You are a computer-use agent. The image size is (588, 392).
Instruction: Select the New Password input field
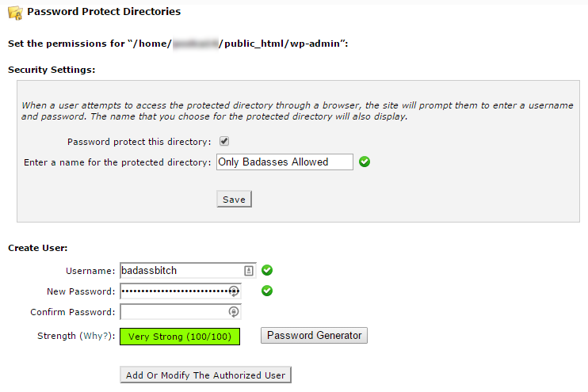pyautogui.click(x=174, y=291)
